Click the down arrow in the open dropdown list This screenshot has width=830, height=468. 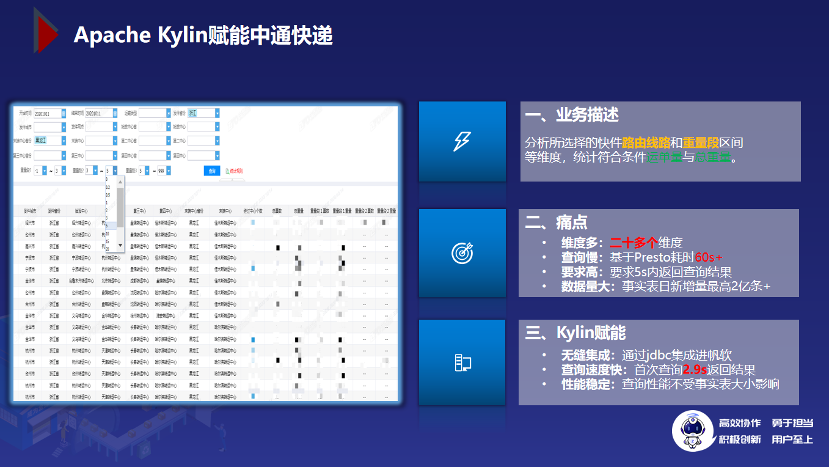point(120,245)
